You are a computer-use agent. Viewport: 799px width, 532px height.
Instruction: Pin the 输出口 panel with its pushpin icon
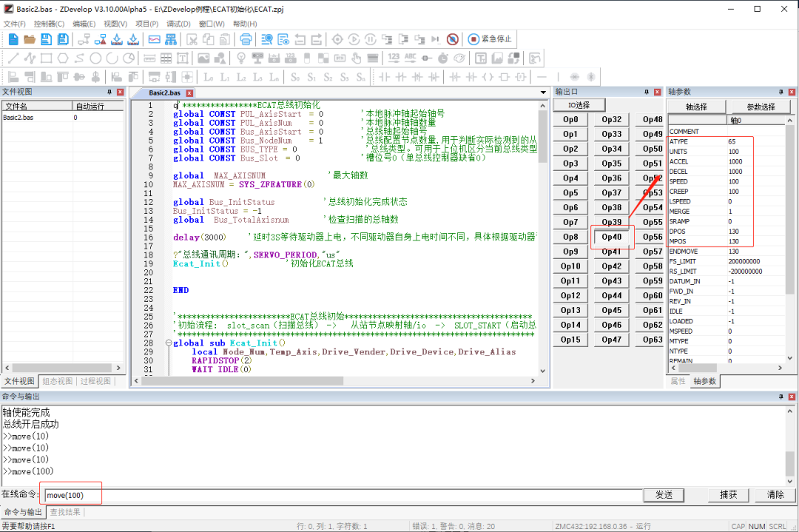pos(645,92)
